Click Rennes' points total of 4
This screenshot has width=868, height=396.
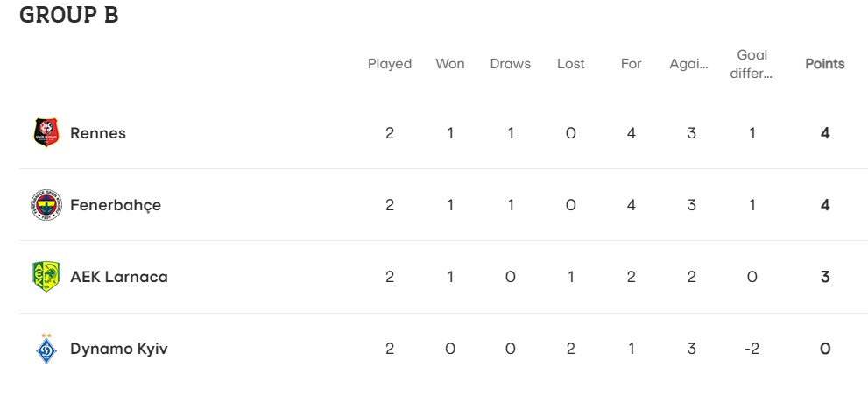pos(825,133)
